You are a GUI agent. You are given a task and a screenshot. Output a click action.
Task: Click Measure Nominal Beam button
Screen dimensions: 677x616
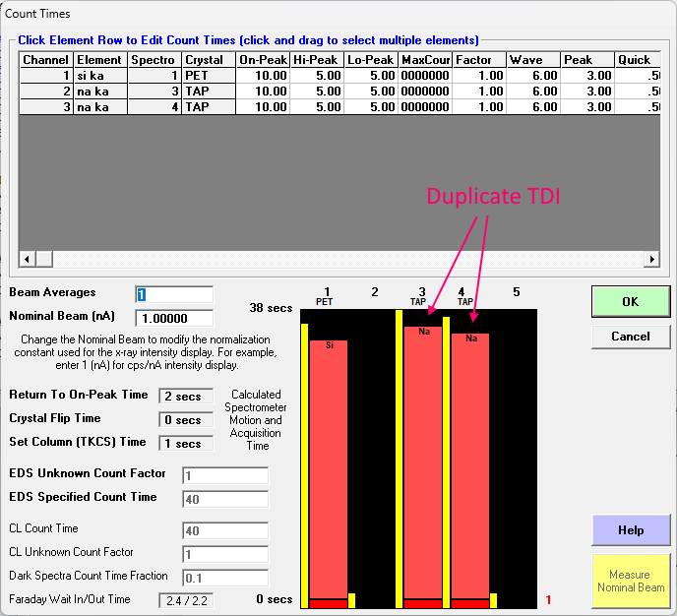pyautogui.click(x=630, y=581)
